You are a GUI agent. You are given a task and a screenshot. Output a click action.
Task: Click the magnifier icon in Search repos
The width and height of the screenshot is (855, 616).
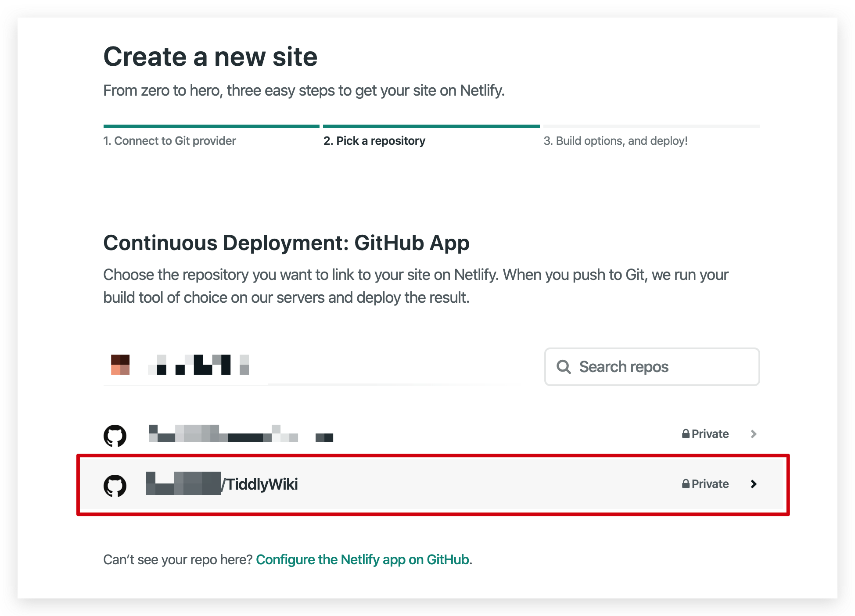pyautogui.click(x=564, y=367)
